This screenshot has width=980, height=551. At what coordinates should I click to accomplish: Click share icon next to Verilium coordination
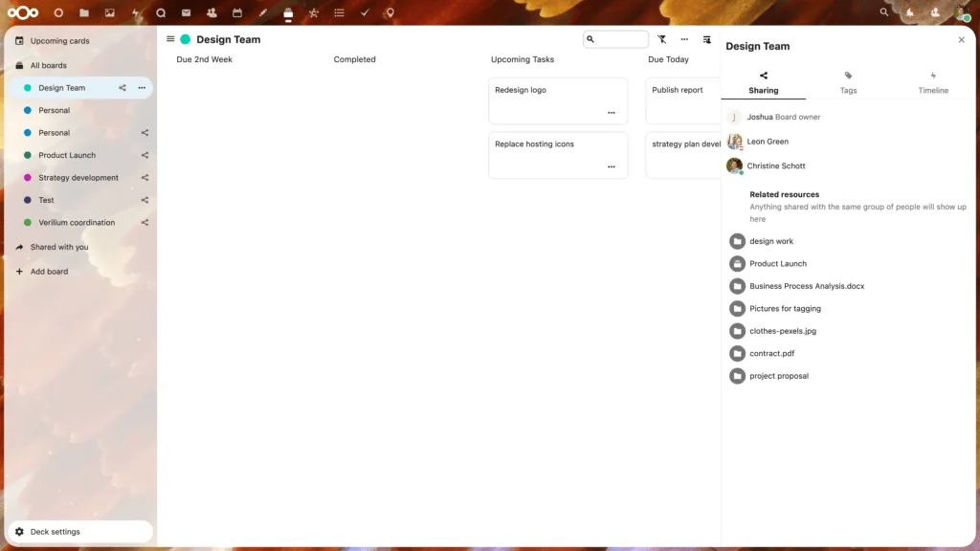click(x=145, y=222)
